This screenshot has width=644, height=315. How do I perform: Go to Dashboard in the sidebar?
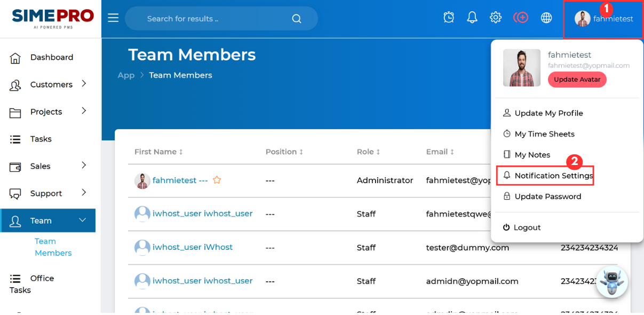(x=52, y=58)
